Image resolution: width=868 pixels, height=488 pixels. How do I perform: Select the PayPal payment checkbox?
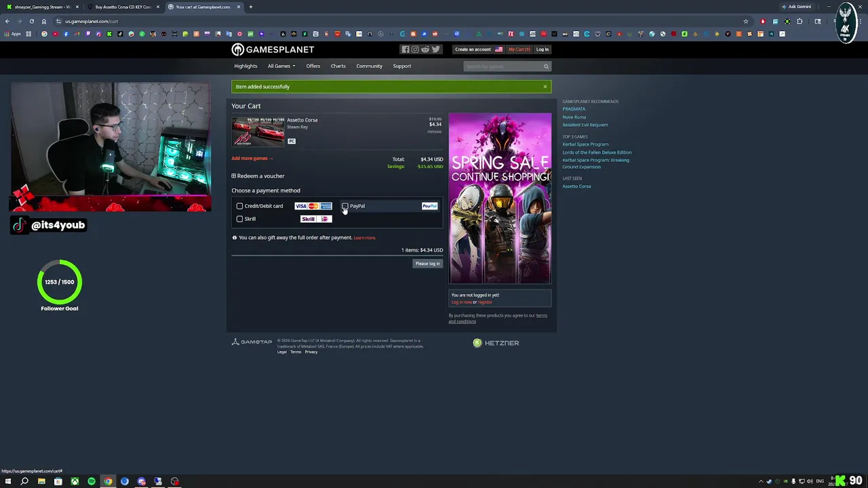click(x=345, y=206)
